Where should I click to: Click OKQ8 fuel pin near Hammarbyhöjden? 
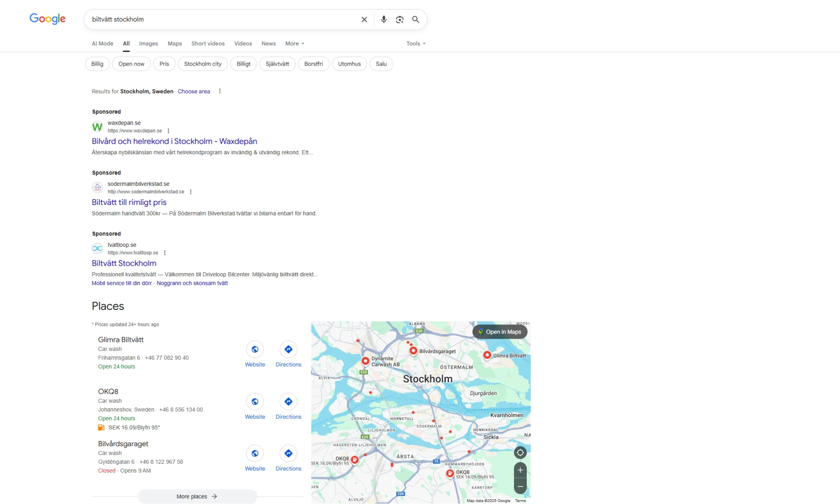coord(450,473)
